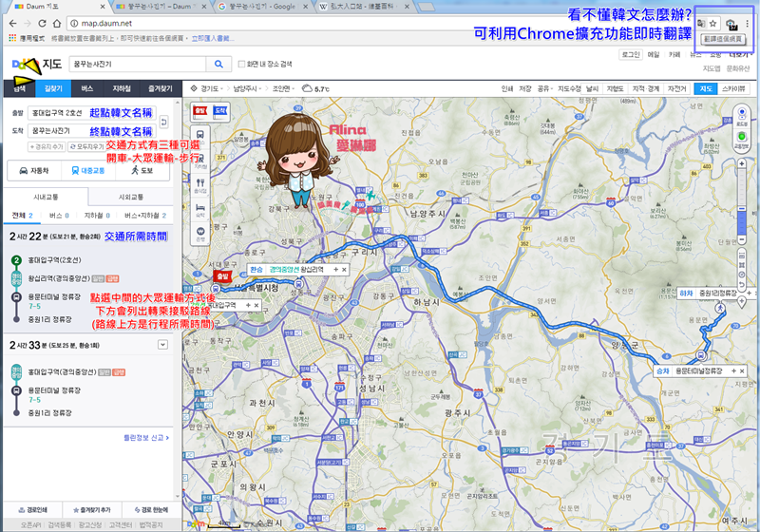The image size is (760, 532).
Task: Click the undo measurement icon on the map
Action: click(x=742, y=284)
